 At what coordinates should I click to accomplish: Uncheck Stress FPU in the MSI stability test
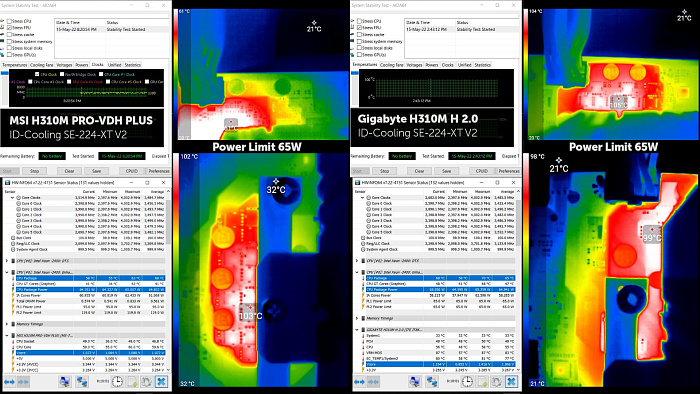point(9,28)
